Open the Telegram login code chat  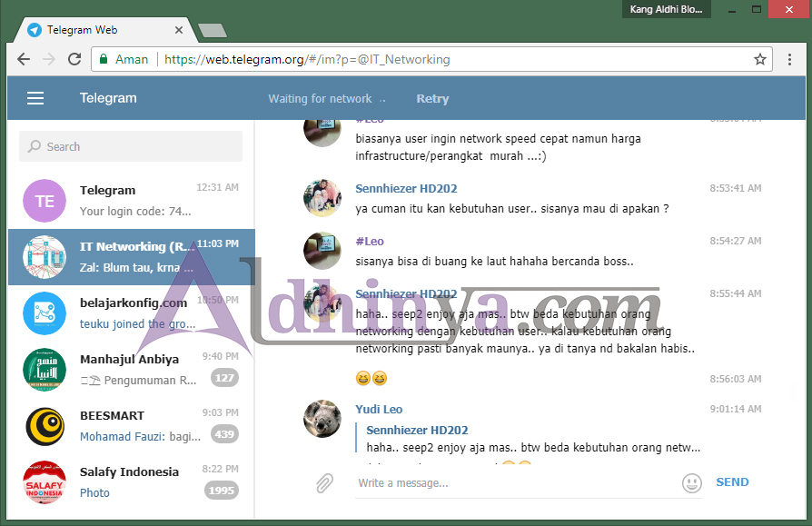click(131, 201)
